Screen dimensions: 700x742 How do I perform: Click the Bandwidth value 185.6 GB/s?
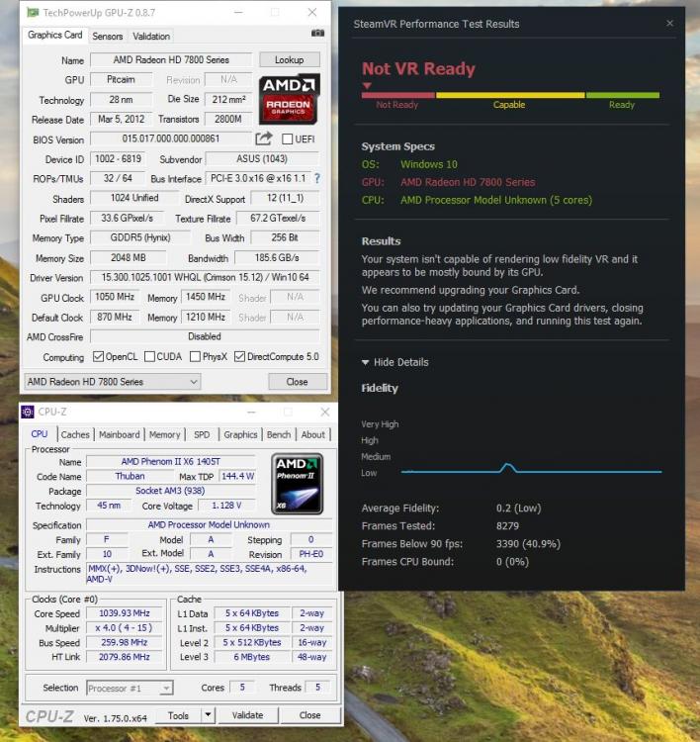(277, 258)
